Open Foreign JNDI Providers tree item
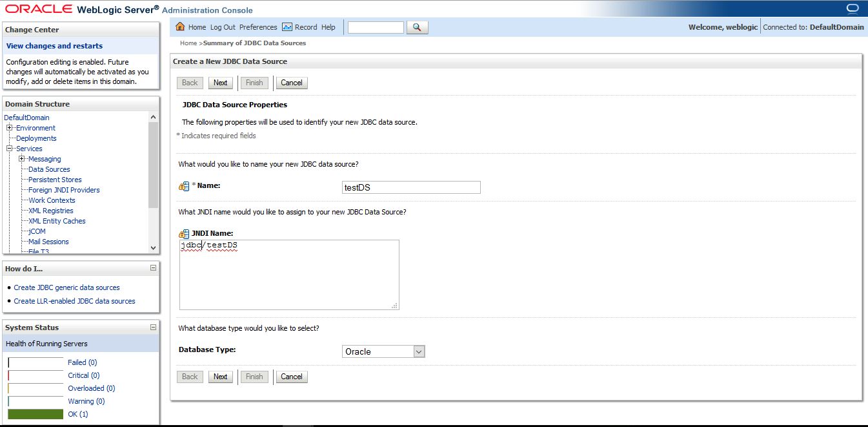The width and height of the screenshot is (868, 427). tap(64, 190)
